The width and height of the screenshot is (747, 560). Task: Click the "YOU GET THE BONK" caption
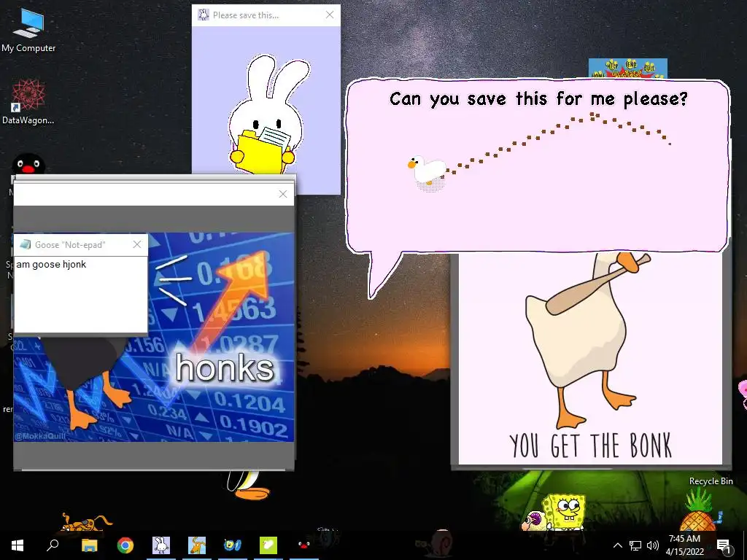(591, 446)
